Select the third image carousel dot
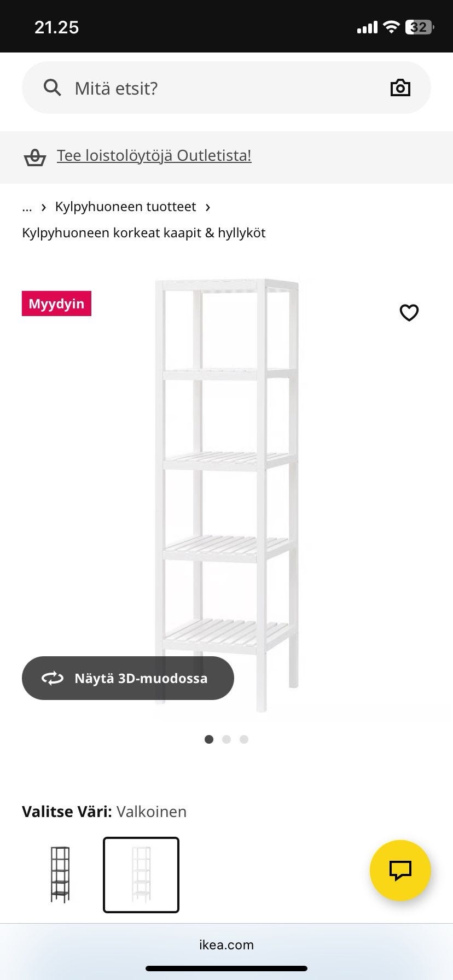453x980 pixels. (244, 739)
